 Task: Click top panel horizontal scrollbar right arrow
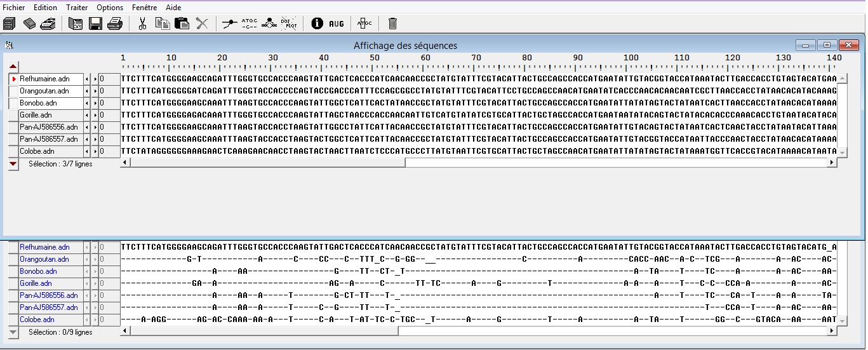(832, 163)
